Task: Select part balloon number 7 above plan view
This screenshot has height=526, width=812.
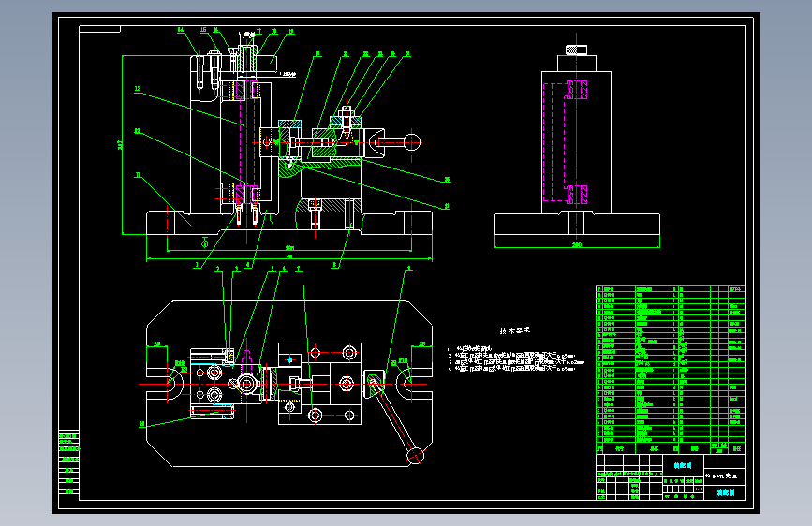Action: coord(298,269)
